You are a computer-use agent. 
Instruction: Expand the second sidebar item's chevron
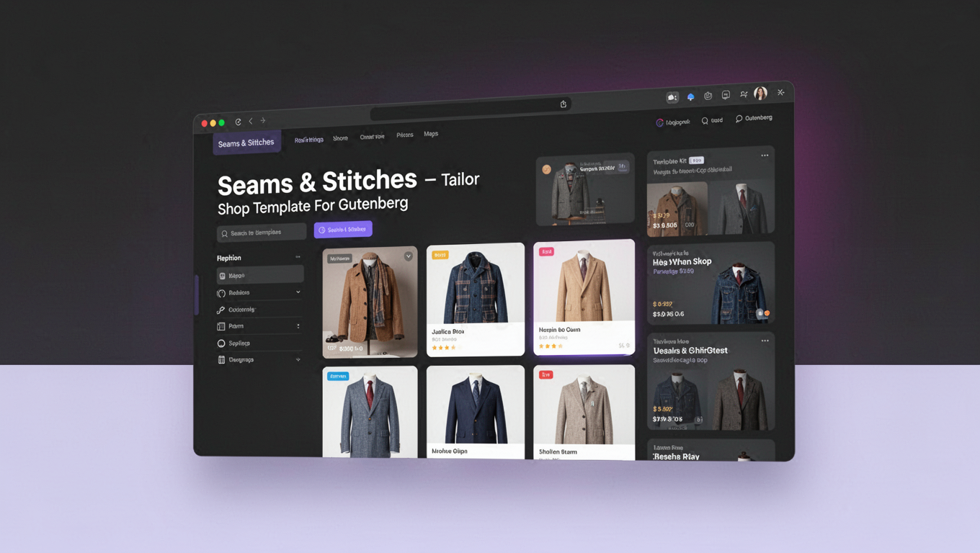[298, 292]
